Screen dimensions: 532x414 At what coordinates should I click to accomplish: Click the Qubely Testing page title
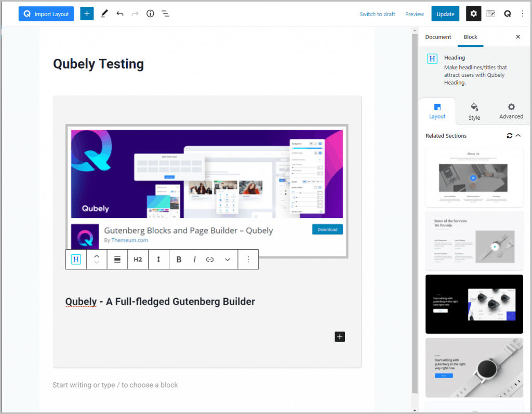tap(98, 64)
